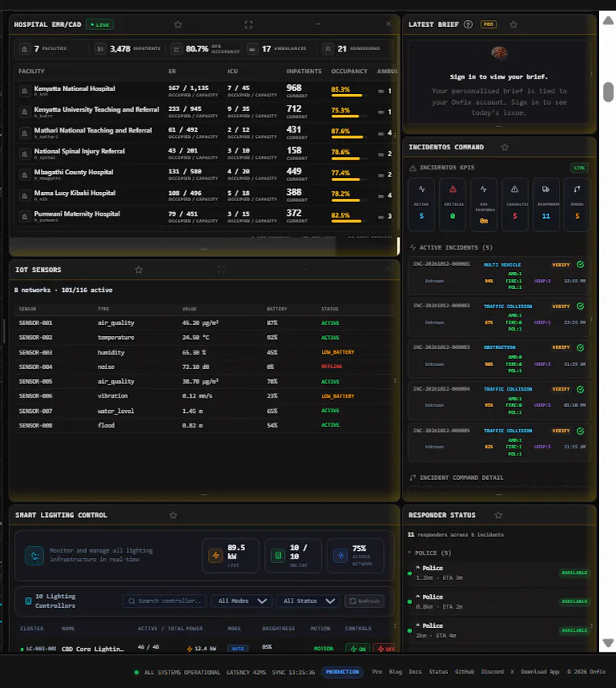The image size is (616, 688).
Task: Click the page scrollbar down arrow
Action: [x=608, y=643]
